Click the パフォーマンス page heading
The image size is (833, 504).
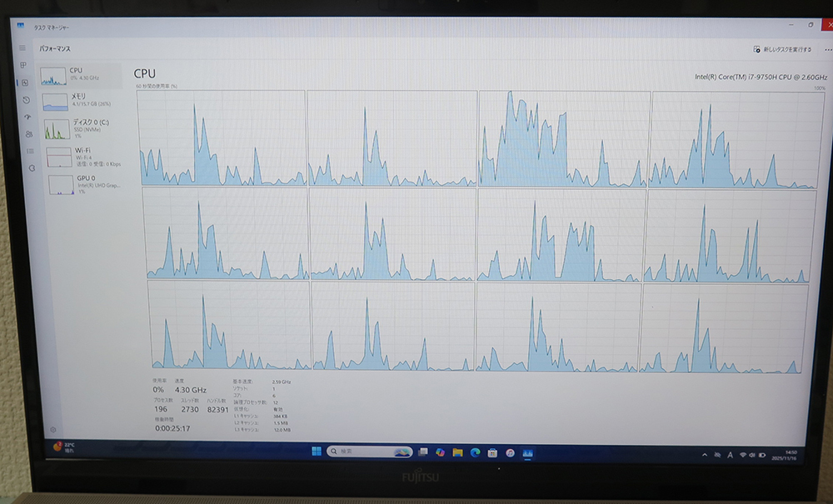(55, 48)
